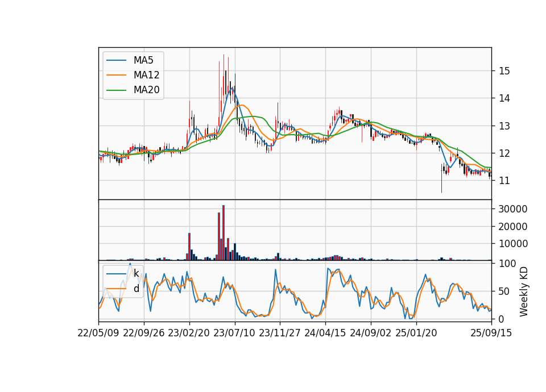The width and height of the screenshot is (546, 392).
Task: Click the tallest volume bar above 30000
Action: (x=223, y=233)
